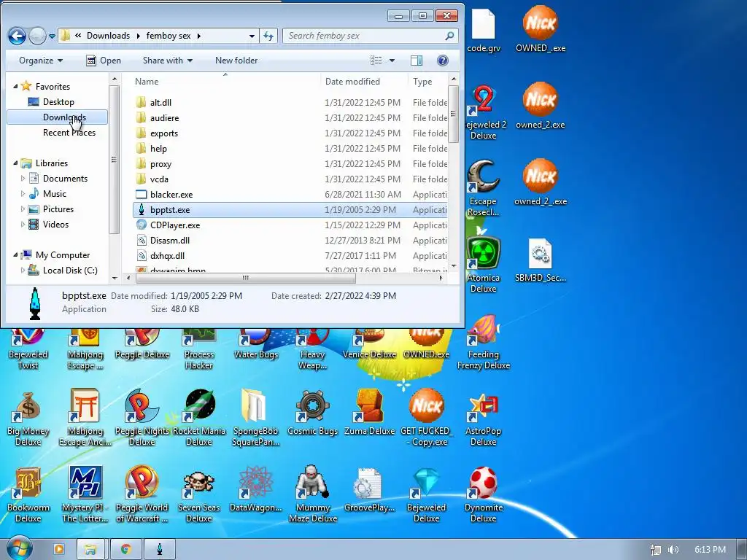Select the Dynomite Deluxe desktop icon
The width and height of the screenshot is (747, 560).
pyautogui.click(x=483, y=494)
